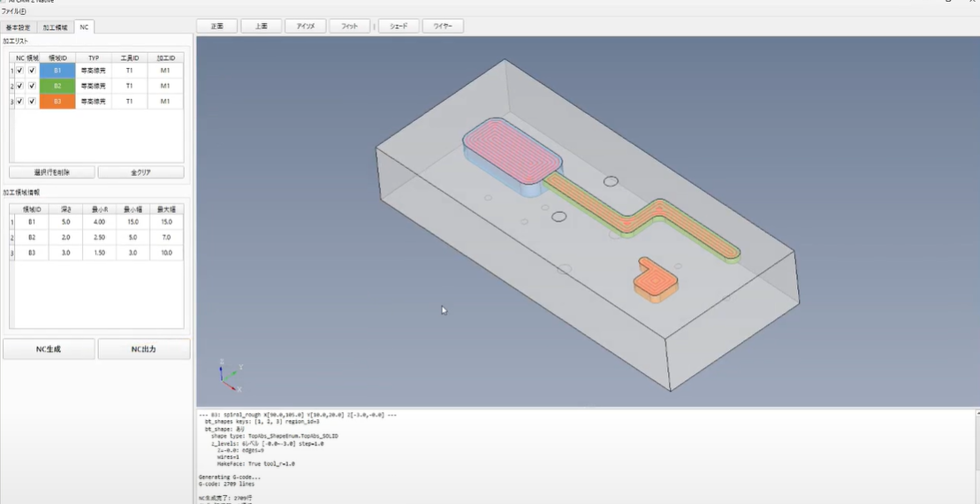
Task: Select the T1 tool cell in row B3
Action: (x=129, y=102)
